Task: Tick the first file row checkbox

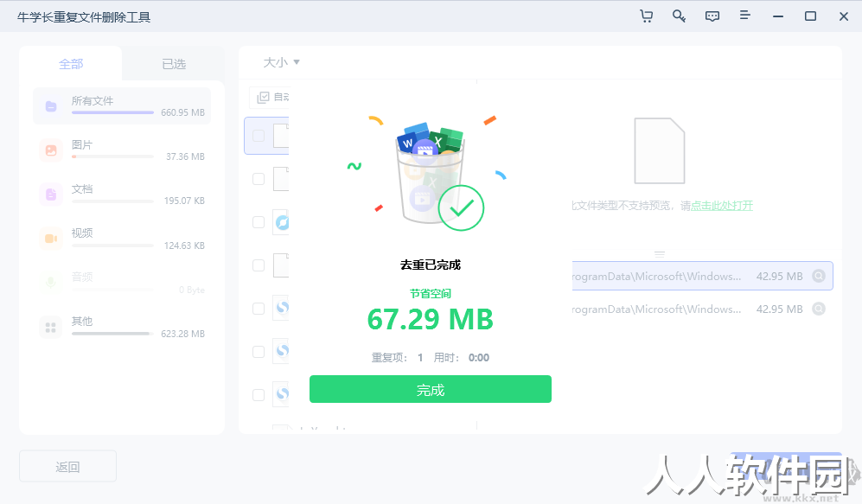Action: click(x=259, y=135)
